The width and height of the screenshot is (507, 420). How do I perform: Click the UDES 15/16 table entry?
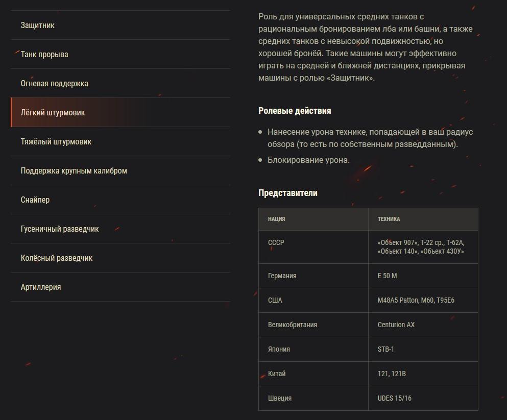[394, 398]
